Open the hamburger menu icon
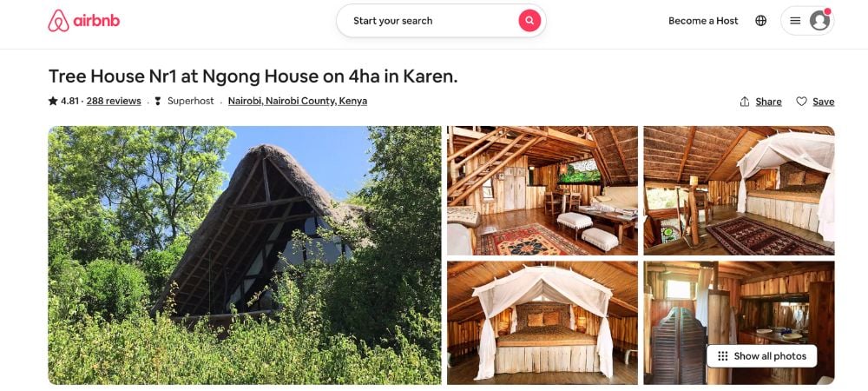The image size is (868, 391). [795, 21]
